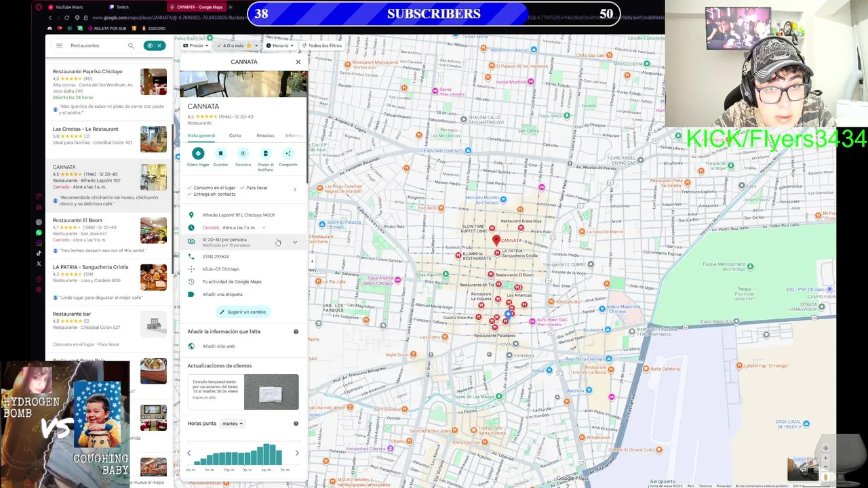Open the Horario filter dropdown
Viewport: 868px width, 488px height.
coord(279,45)
